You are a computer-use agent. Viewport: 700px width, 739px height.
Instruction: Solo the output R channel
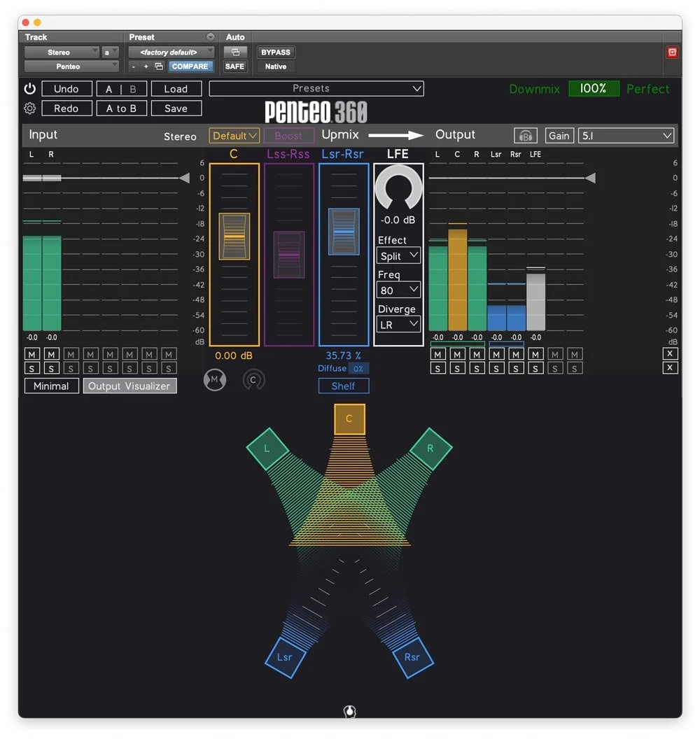477,369
